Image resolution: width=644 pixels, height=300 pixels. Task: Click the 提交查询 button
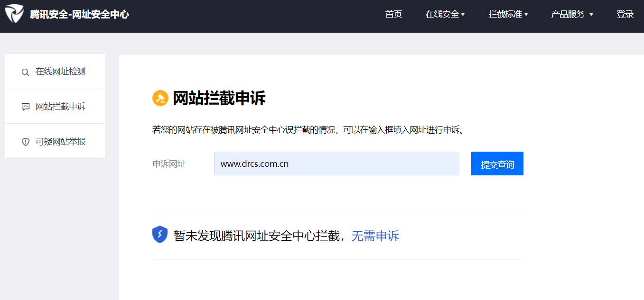(x=497, y=164)
